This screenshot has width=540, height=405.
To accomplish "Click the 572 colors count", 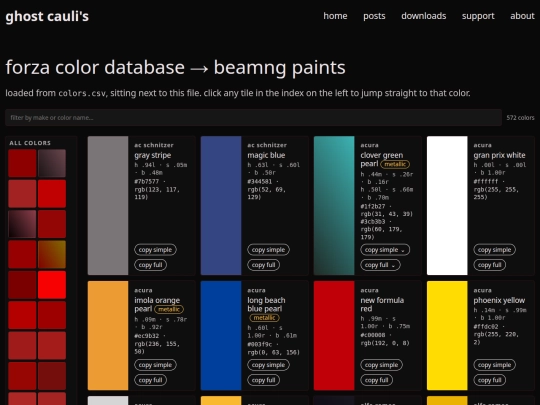I will [520, 118].
